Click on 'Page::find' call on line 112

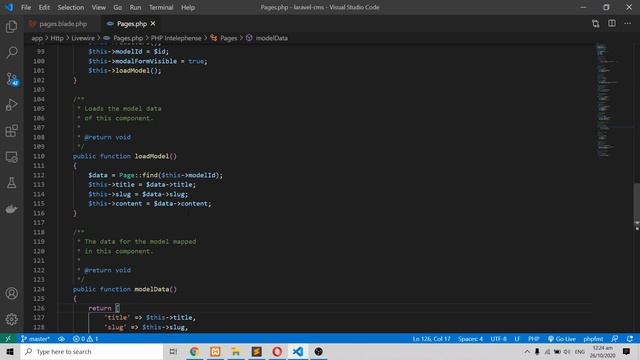click(138, 175)
